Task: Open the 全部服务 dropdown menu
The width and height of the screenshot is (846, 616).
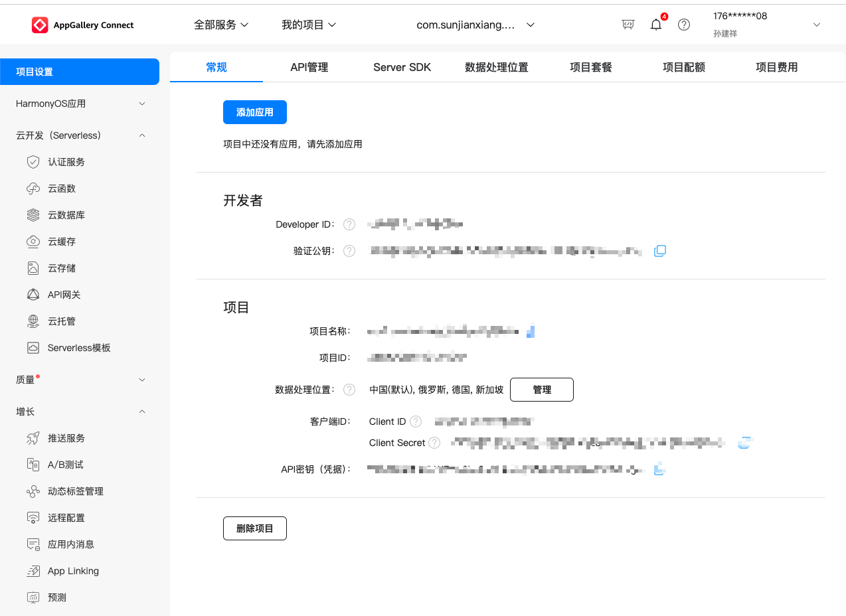Action: click(x=221, y=25)
